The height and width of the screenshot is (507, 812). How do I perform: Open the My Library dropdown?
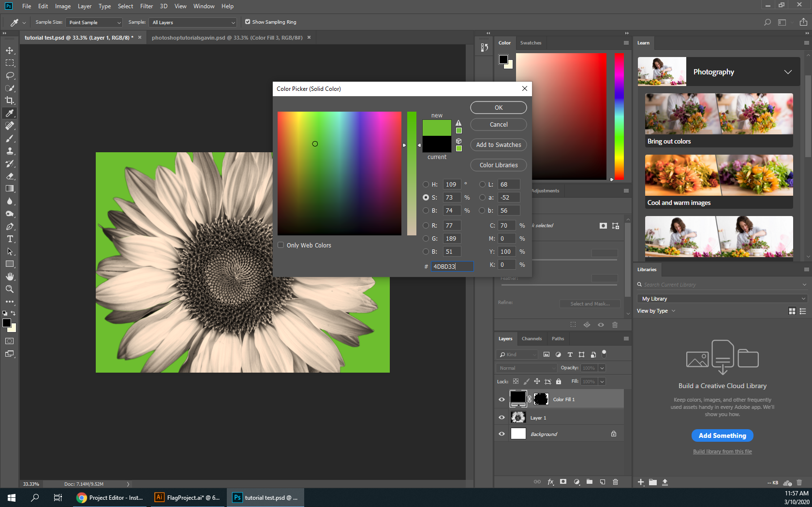722,299
